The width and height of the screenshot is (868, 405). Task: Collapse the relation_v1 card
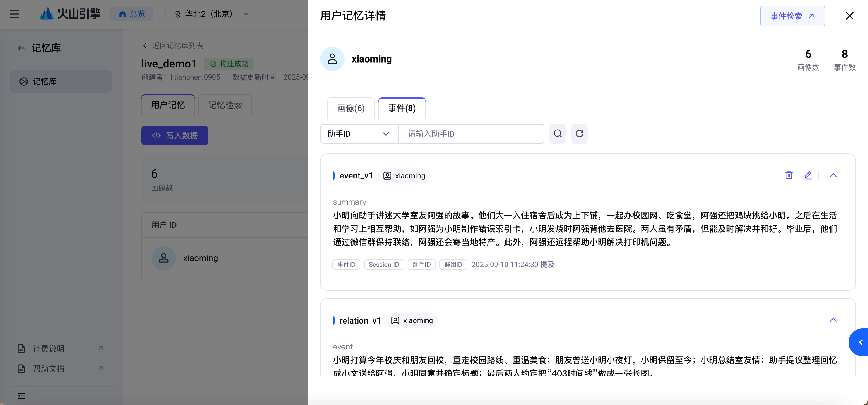tap(833, 320)
